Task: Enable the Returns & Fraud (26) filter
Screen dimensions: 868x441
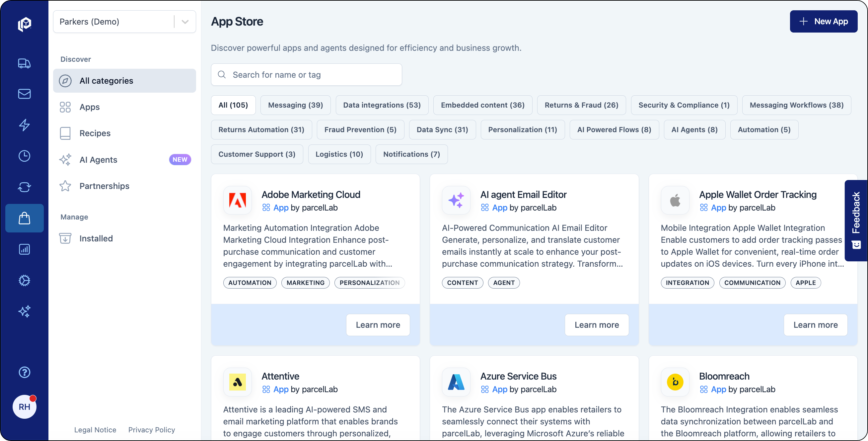Action: tap(582, 105)
